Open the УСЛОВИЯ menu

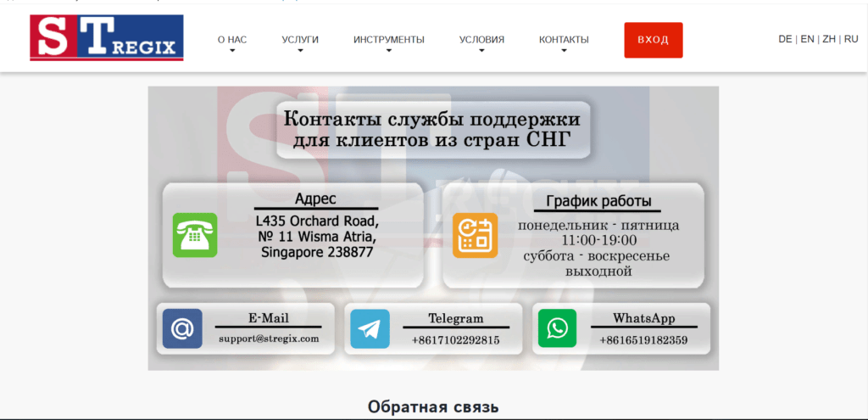click(481, 40)
